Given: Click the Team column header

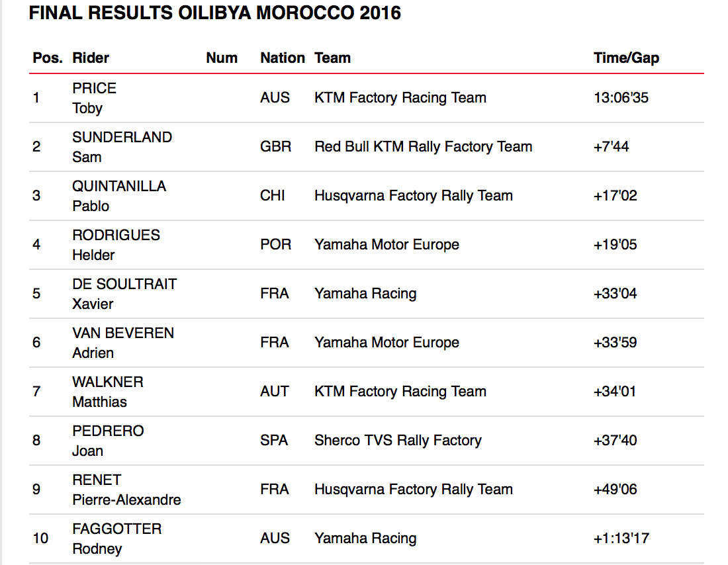Looking at the screenshot, I should pyautogui.click(x=332, y=58).
